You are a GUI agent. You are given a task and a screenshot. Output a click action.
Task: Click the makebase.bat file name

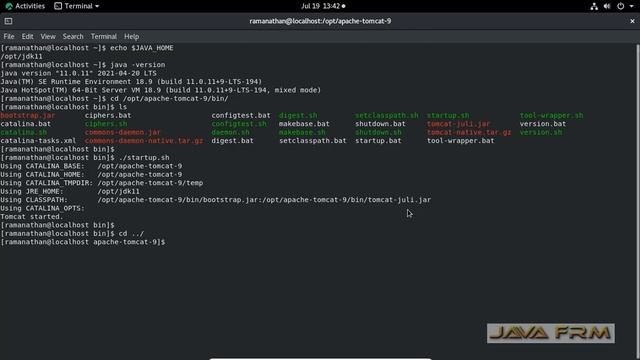click(304, 124)
